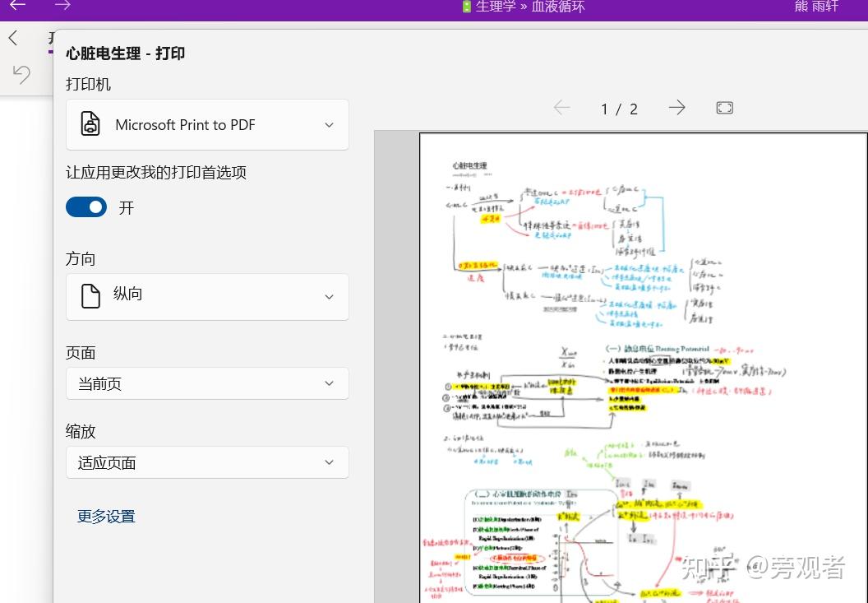Click the 熊雨轩 account name top right
Viewport: 868px width, 603px height.
click(816, 7)
